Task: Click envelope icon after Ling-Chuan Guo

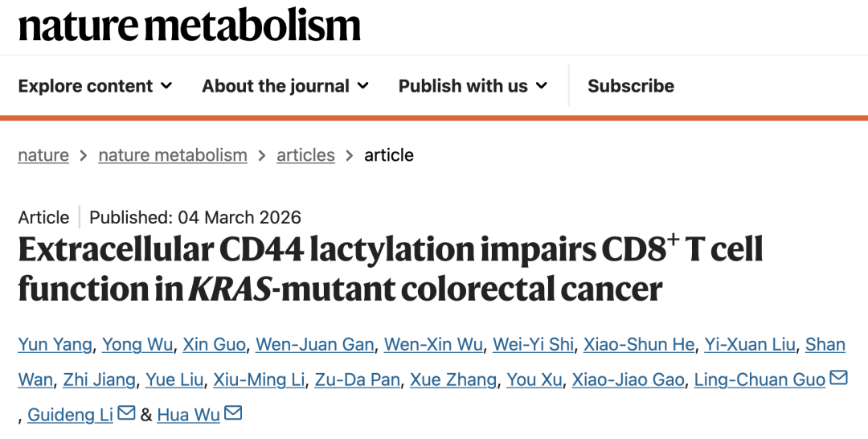Action: (838, 378)
